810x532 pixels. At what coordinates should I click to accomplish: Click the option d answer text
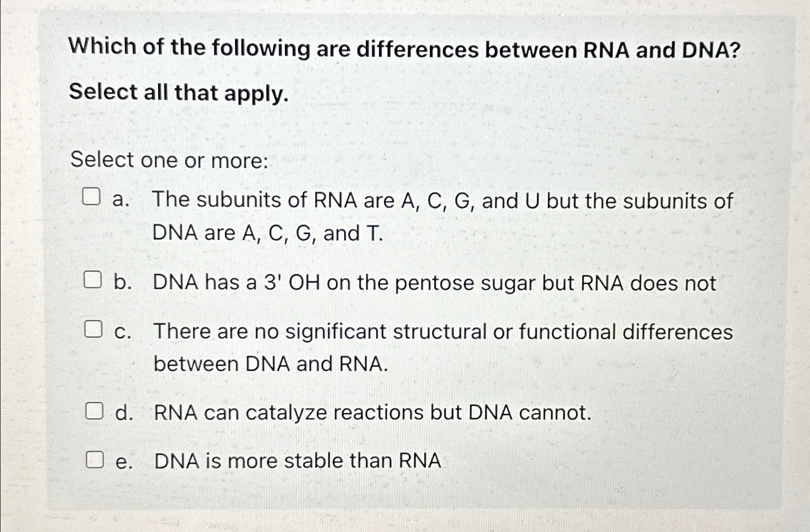(x=371, y=412)
